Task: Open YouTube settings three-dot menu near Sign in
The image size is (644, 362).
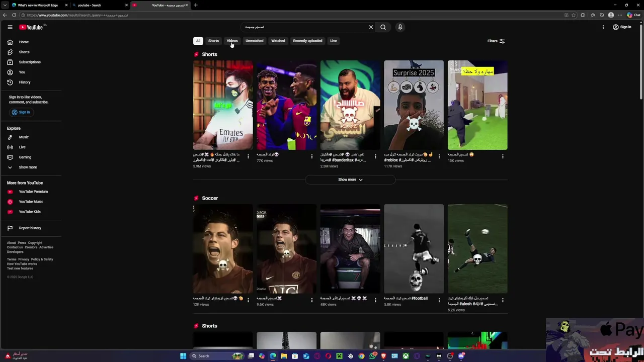Action: (x=603, y=27)
